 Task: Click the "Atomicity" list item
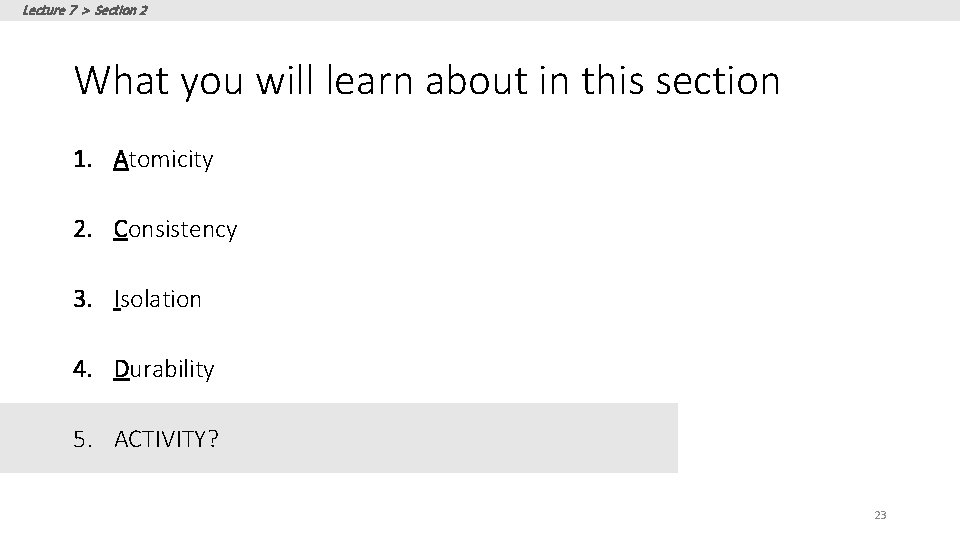163,160
